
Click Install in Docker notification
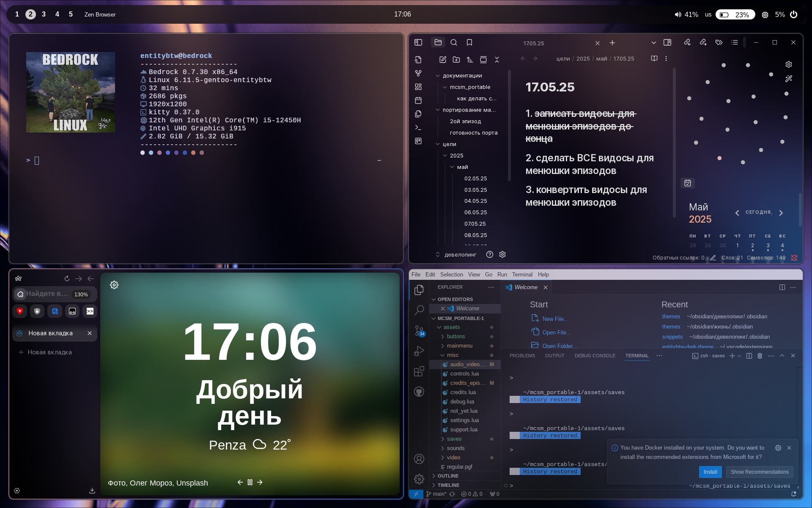(710, 472)
